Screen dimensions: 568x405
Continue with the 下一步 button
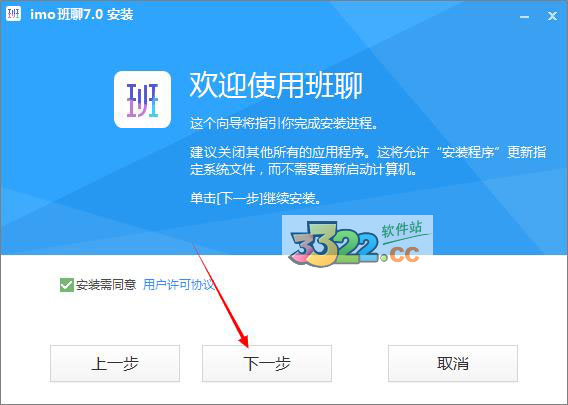pos(267,363)
